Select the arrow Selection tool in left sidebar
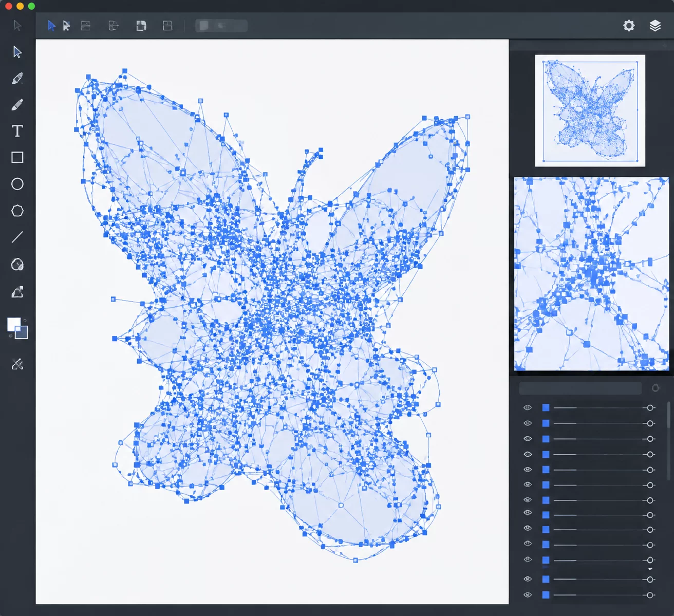 coord(17,52)
